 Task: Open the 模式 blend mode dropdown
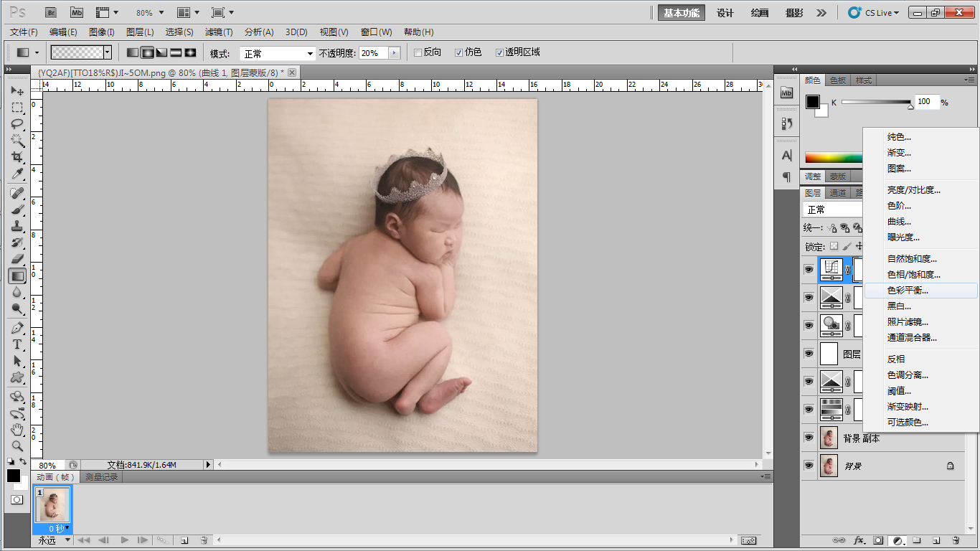coord(278,54)
